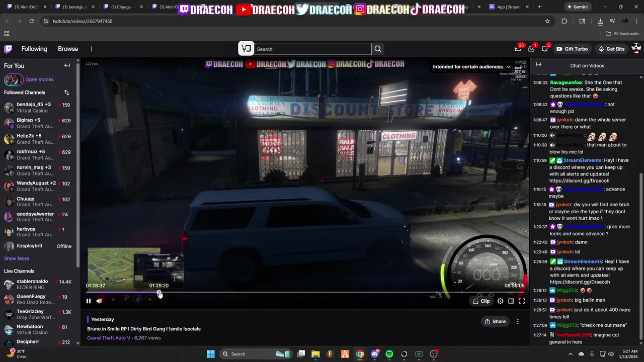Open browser downloads icon
The image size is (644, 362).
[x=600, y=21]
